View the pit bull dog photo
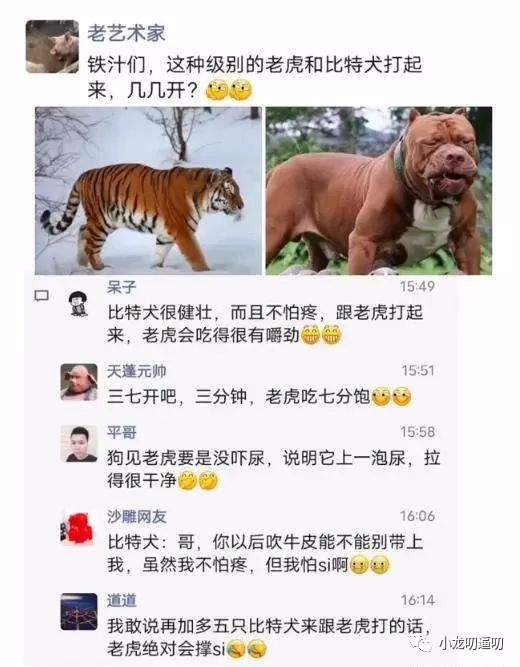The image size is (520, 667). tap(379, 191)
